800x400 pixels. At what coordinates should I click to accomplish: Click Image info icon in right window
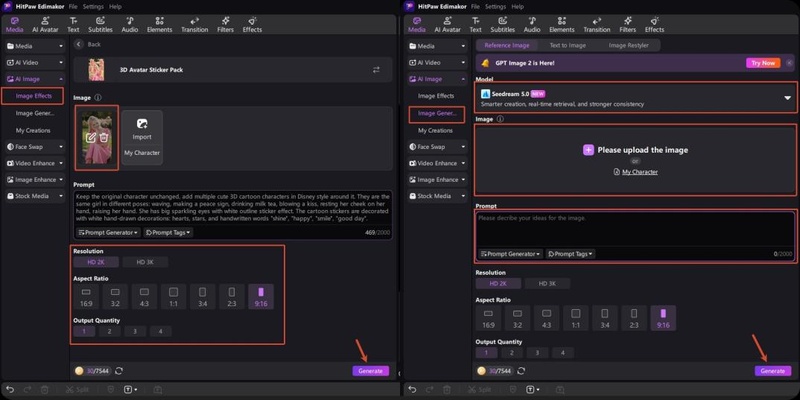pos(500,119)
